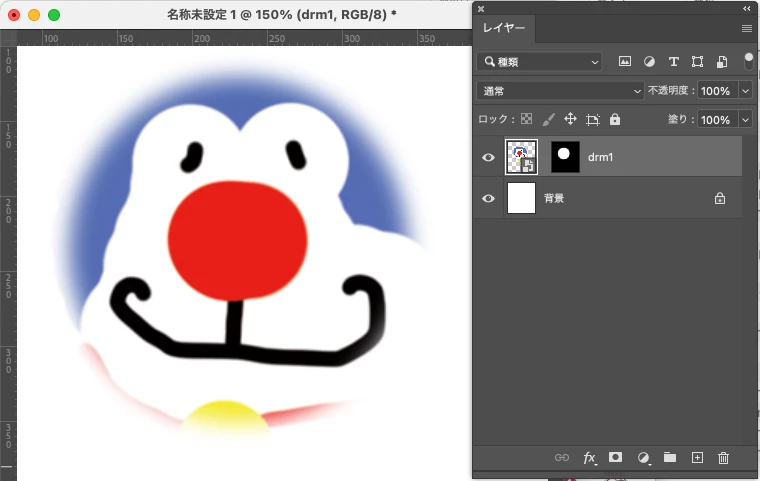Image resolution: width=760 pixels, height=481 pixels.
Task: Expand the opacity slider arrow
Action: (745, 91)
